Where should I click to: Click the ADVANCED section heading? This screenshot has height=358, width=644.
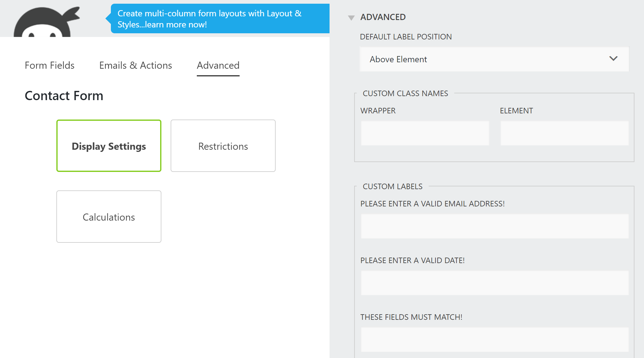coord(383,17)
